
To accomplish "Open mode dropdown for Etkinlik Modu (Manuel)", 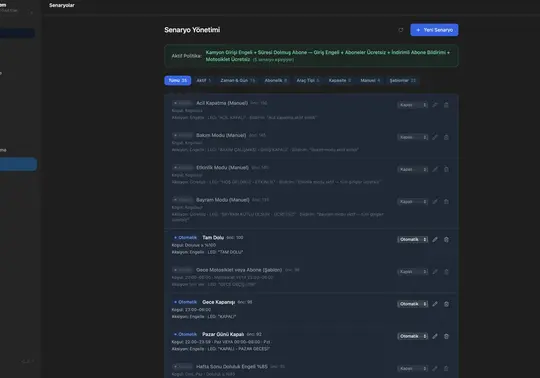I will point(413,169).
